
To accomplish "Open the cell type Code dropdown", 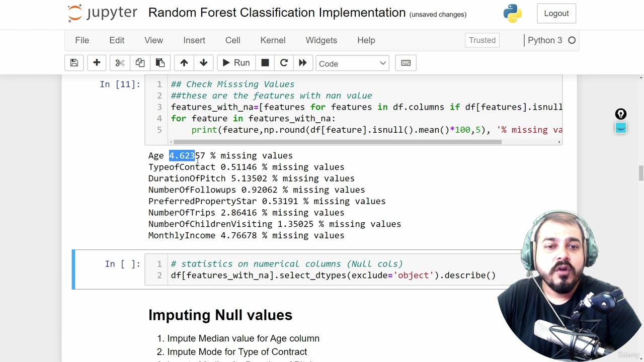I will pos(352,63).
